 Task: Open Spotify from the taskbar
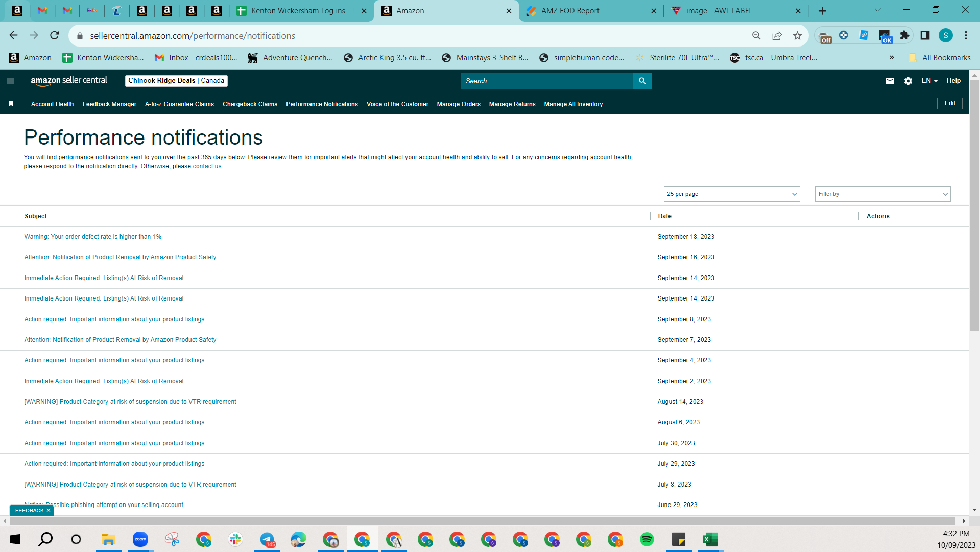coord(647,539)
